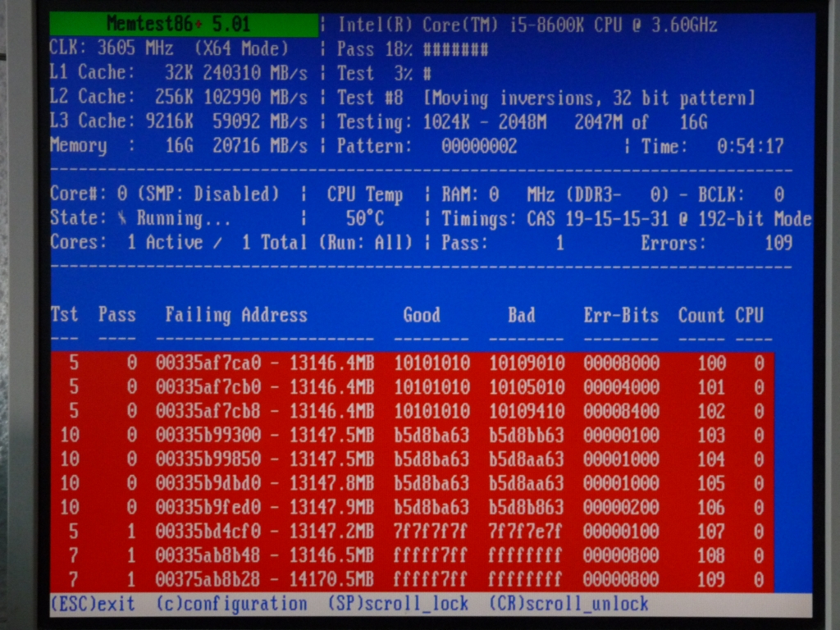The height and width of the screenshot is (630, 840).
Task: Click failing address 00335af7ca0
Action: [x=208, y=363]
